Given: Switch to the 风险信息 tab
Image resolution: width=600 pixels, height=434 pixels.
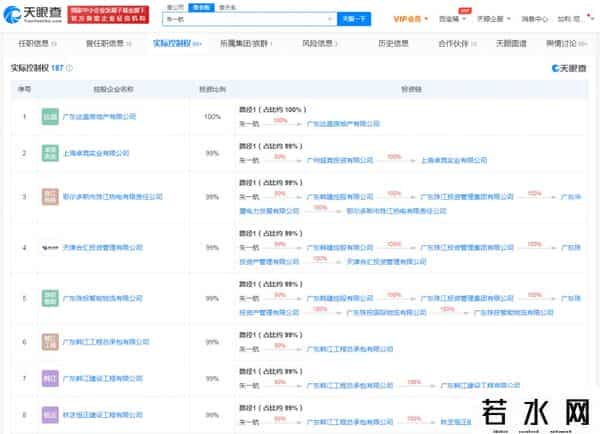Looking at the screenshot, I should (x=320, y=44).
